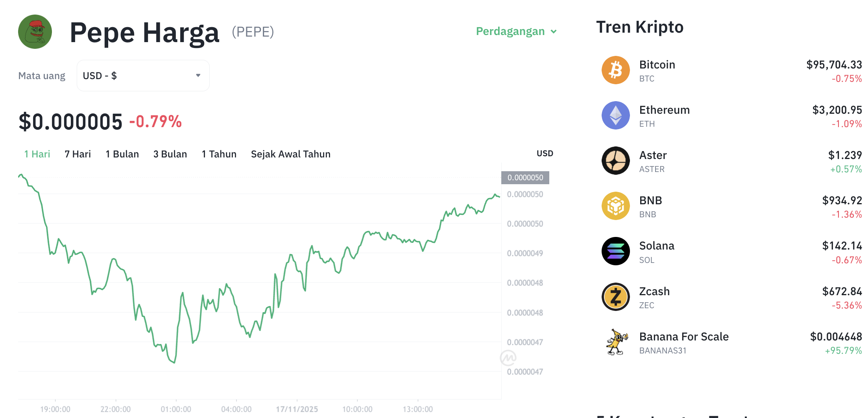Click the highlighted 0.0000050 price axis label
The width and height of the screenshot is (868, 418).
525,178
